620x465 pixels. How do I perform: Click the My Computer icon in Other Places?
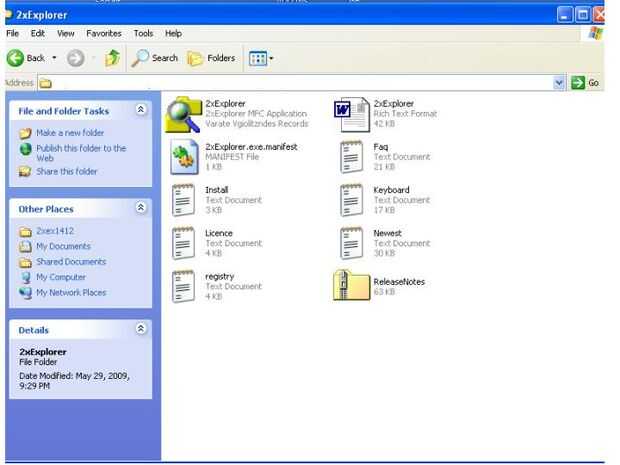[x=26, y=278]
